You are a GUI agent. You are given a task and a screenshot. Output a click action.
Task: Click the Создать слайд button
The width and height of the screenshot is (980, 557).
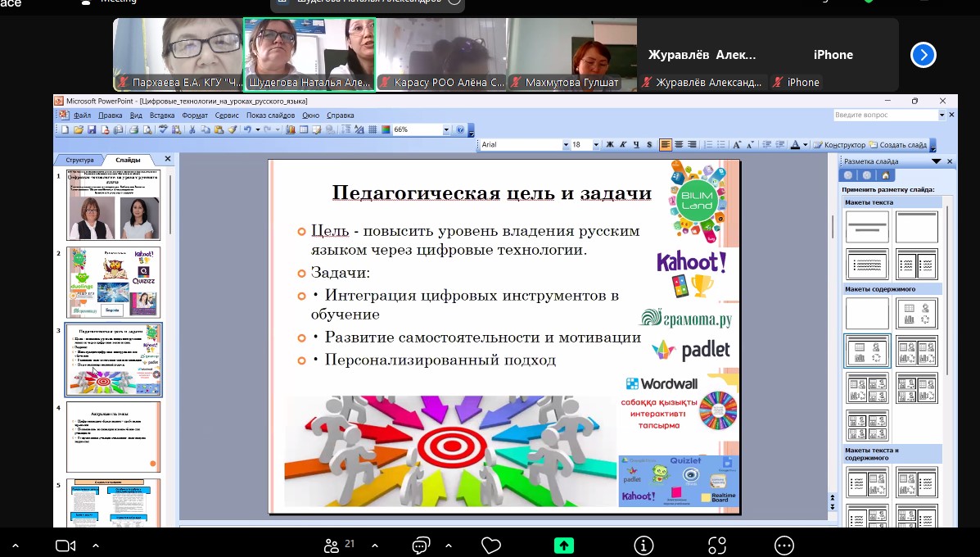tap(898, 145)
